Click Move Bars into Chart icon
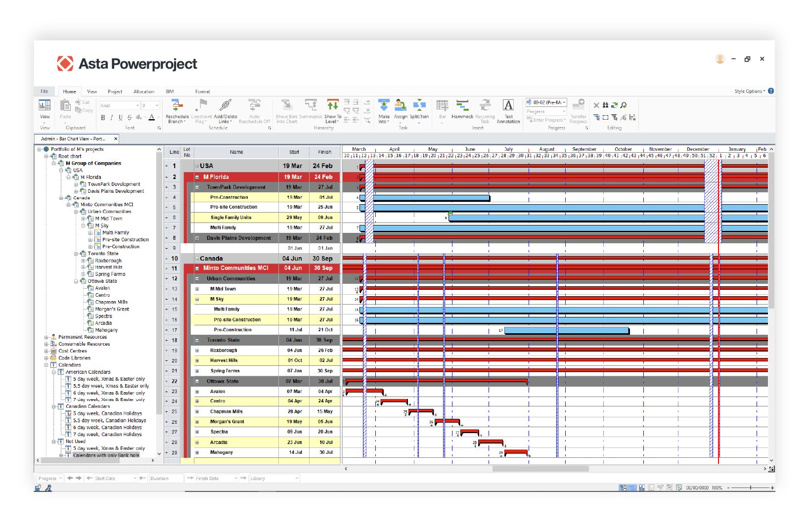The height and width of the screenshot is (532, 809). (286, 105)
